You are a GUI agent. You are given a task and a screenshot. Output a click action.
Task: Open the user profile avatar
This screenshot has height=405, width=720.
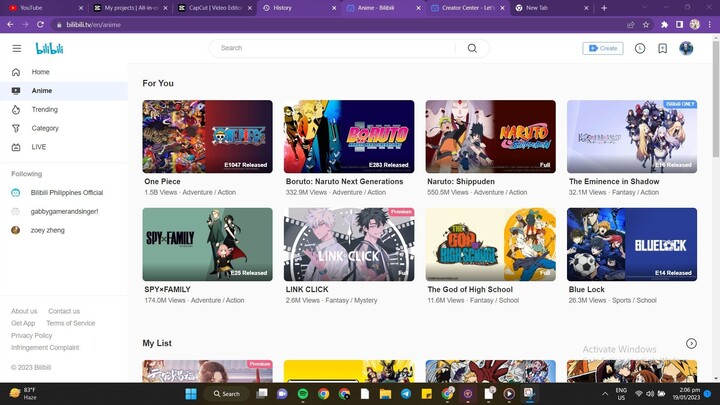[686, 48]
